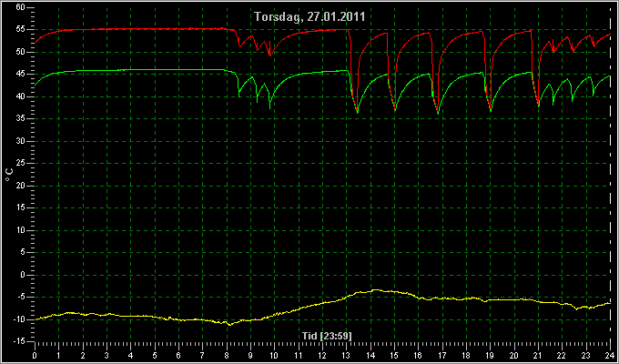Click the red curve plateau near hour 4
This screenshot has height=364, width=619.
click(x=131, y=29)
